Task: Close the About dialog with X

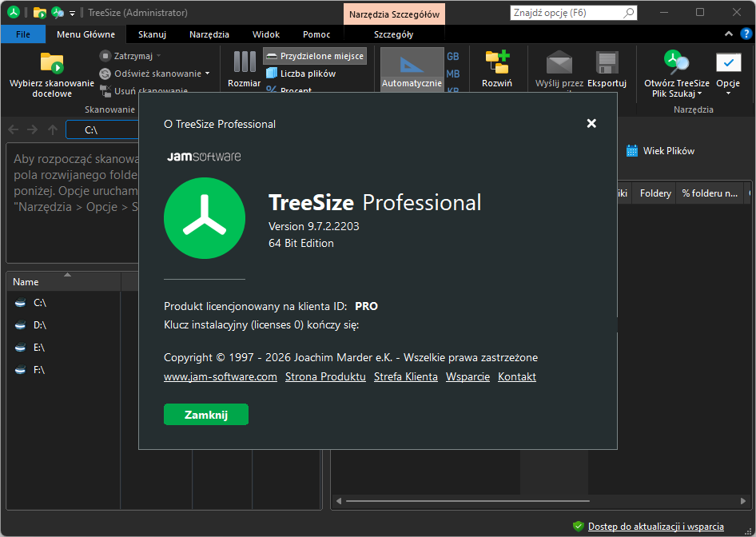Action: [x=591, y=123]
